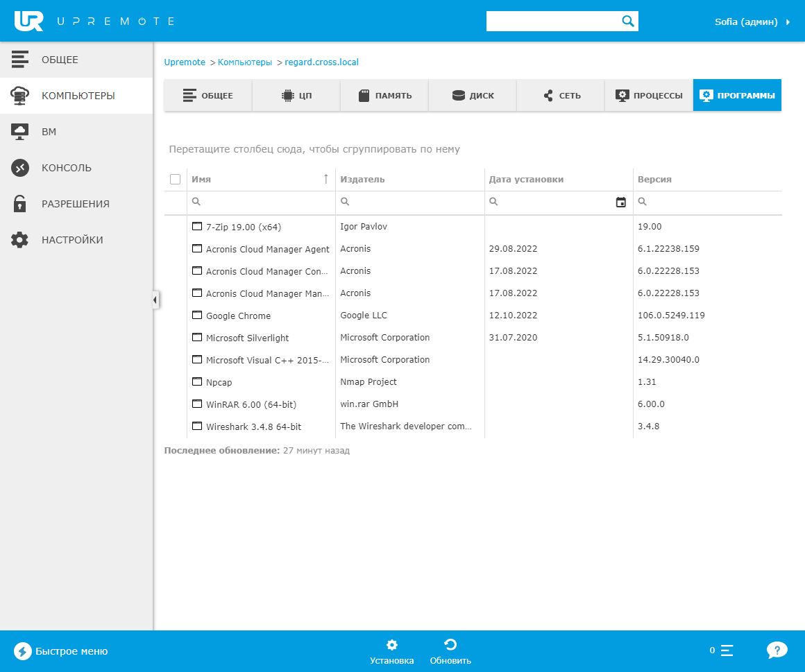
Task: Open the Консоль sidebar section
Action: click(x=76, y=168)
